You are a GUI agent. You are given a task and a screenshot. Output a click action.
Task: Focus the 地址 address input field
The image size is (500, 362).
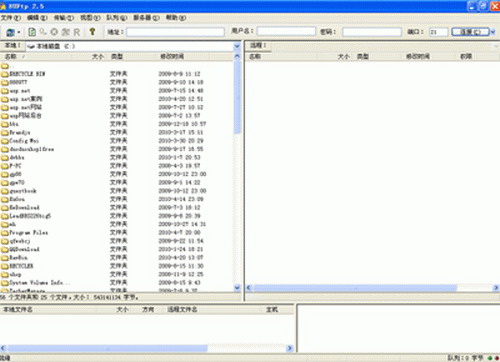(x=175, y=32)
